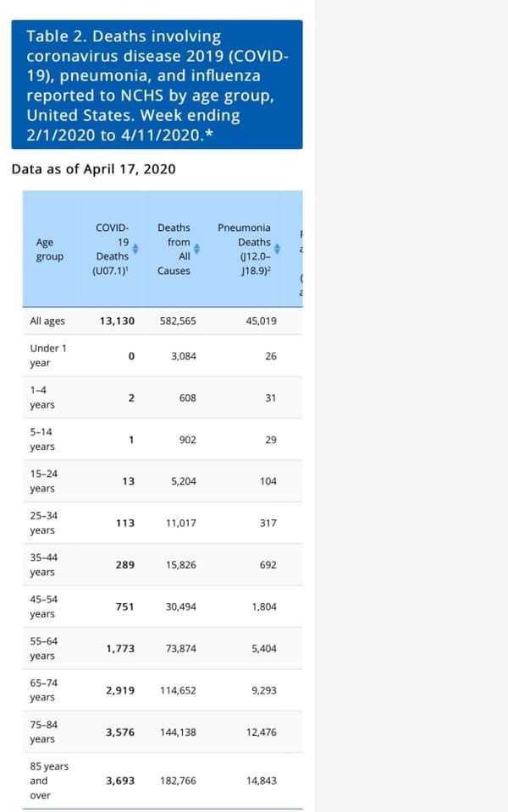The image size is (508, 812).
Task: Click the Under 1 year row label
Action: (48, 355)
